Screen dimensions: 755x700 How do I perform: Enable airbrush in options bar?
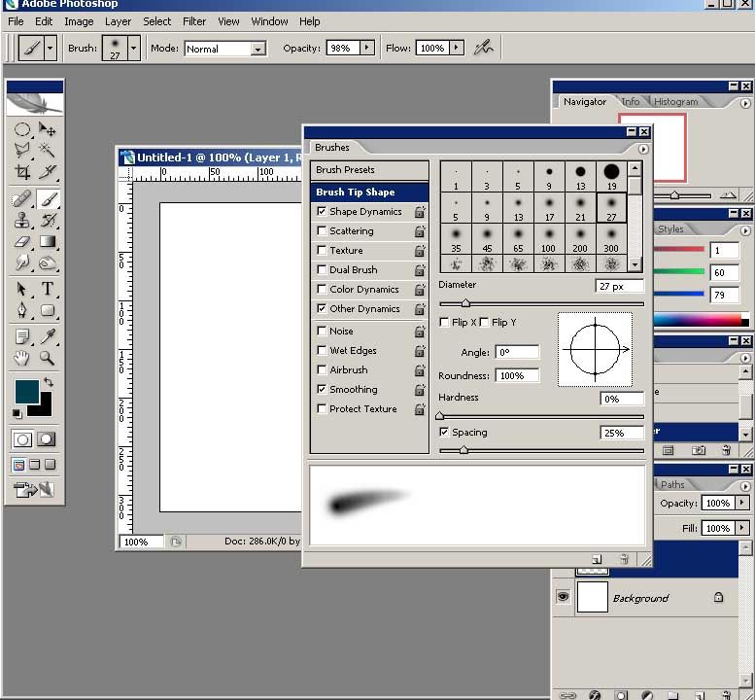click(484, 48)
